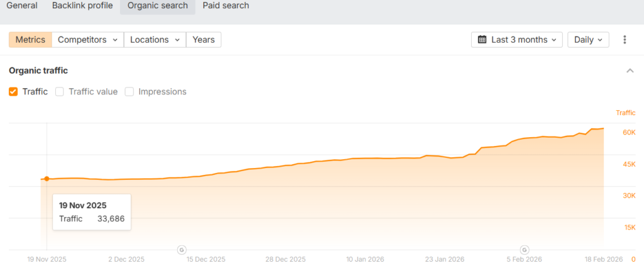Switch to the Paid search tab
Screen dimensions: 644x268
[x=226, y=6]
